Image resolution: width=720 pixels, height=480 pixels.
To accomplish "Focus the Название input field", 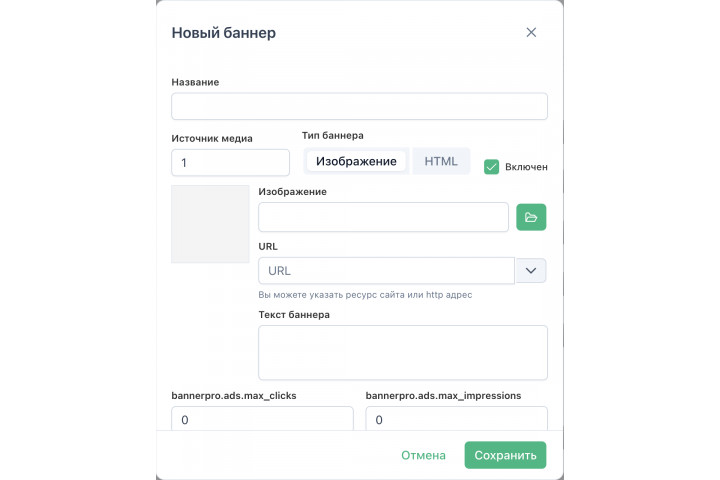I will (360, 106).
